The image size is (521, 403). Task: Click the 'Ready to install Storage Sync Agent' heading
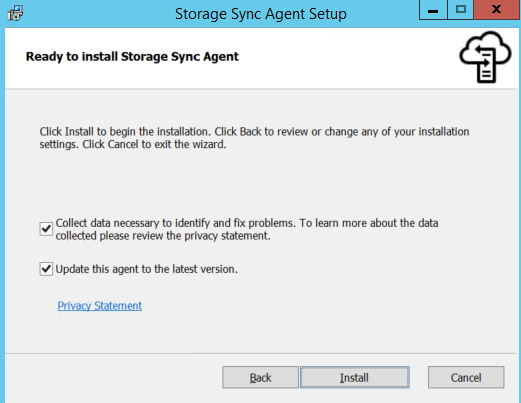click(x=132, y=57)
